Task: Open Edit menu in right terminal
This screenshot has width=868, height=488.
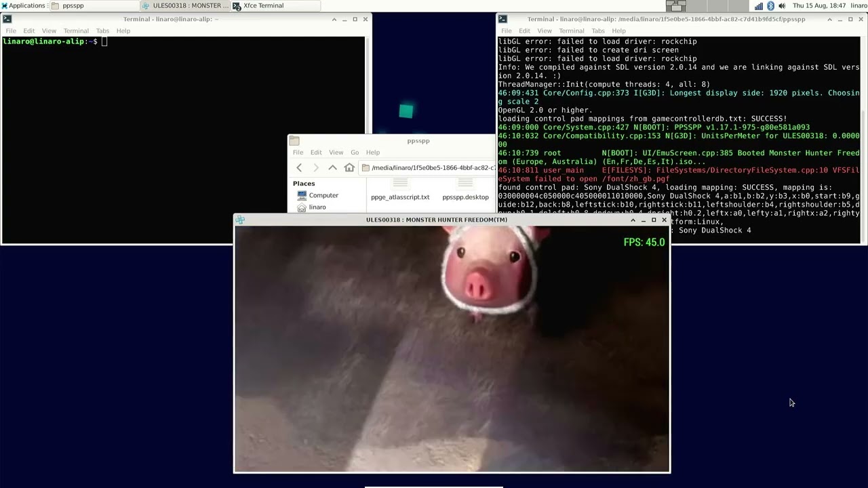Action: click(525, 30)
